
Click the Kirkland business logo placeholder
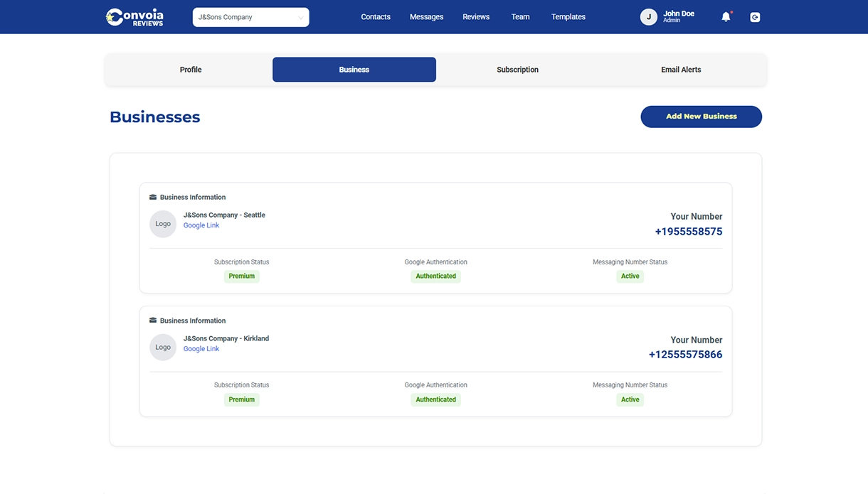coord(163,348)
